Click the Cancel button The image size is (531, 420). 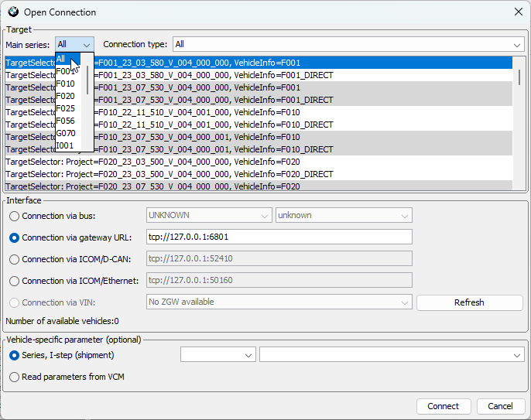(501, 406)
